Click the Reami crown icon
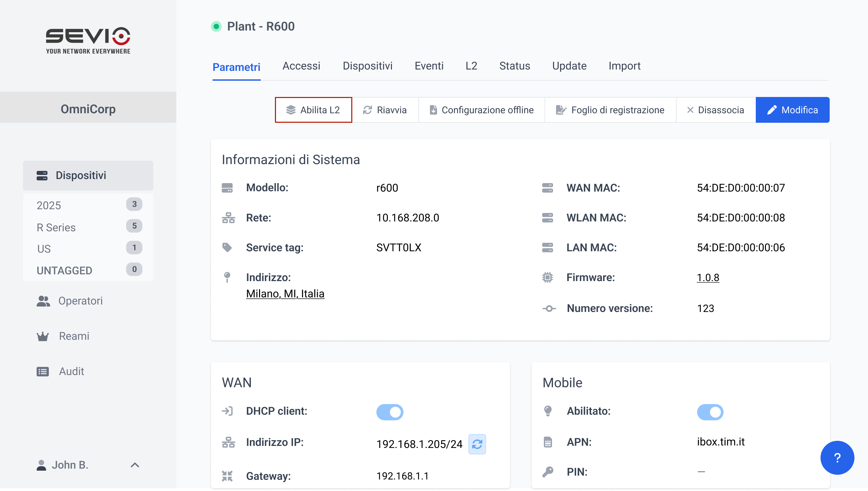Image resolution: width=868 pixels, height=491 pixels. tap(43, 336)
